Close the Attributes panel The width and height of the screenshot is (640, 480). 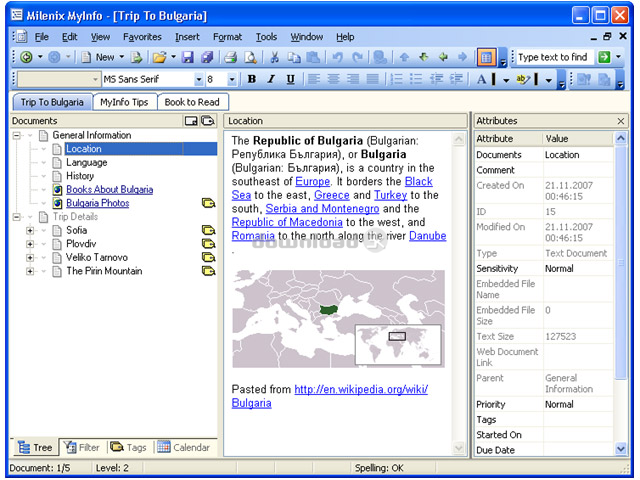click(621, 121)
